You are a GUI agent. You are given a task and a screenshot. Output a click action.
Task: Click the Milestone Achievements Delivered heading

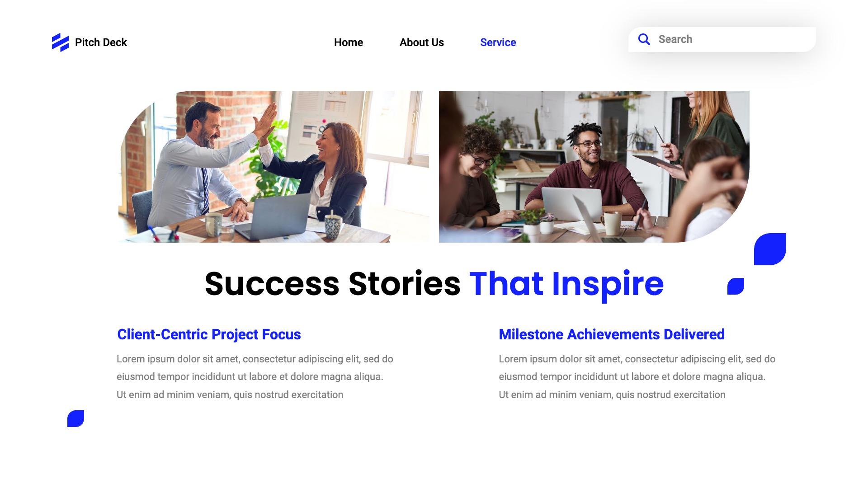tap(612, 334)
